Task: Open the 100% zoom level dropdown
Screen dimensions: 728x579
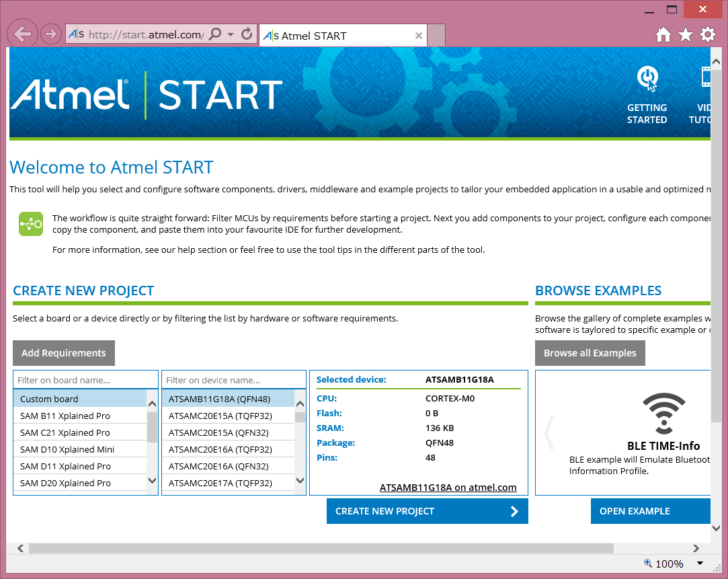Action: [700, 564]
